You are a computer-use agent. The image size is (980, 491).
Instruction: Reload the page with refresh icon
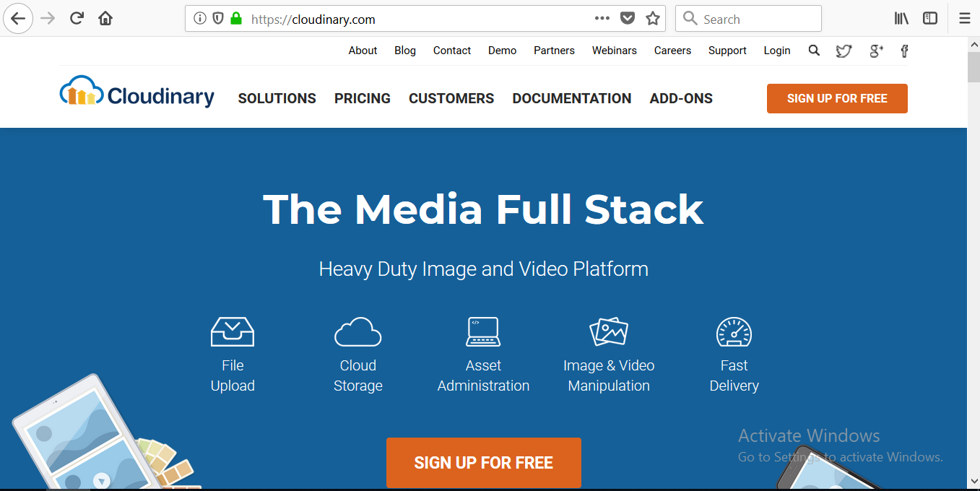[77, 19]
